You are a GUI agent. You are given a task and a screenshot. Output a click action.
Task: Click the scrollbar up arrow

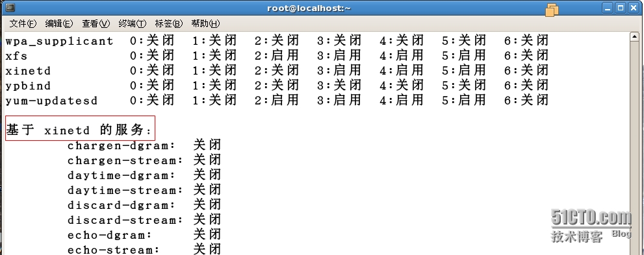click(x=634, y=37)
